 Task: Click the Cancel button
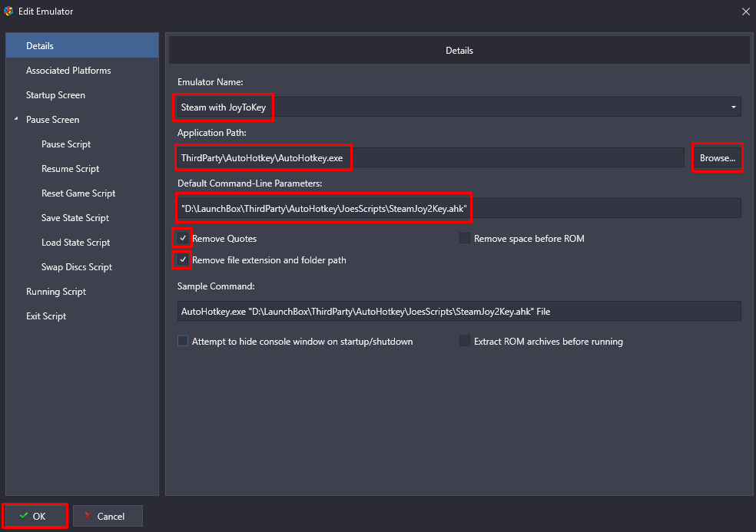click(x=108, y=516)
